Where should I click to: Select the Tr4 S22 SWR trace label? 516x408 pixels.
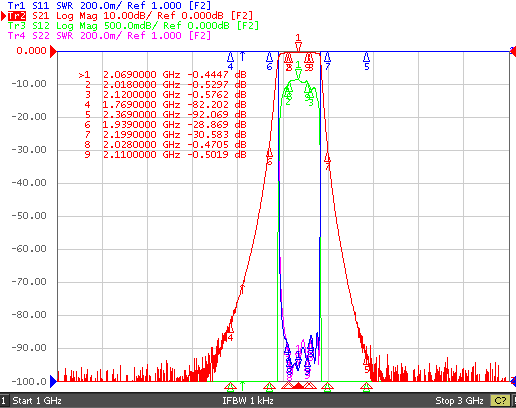[109, 36]
